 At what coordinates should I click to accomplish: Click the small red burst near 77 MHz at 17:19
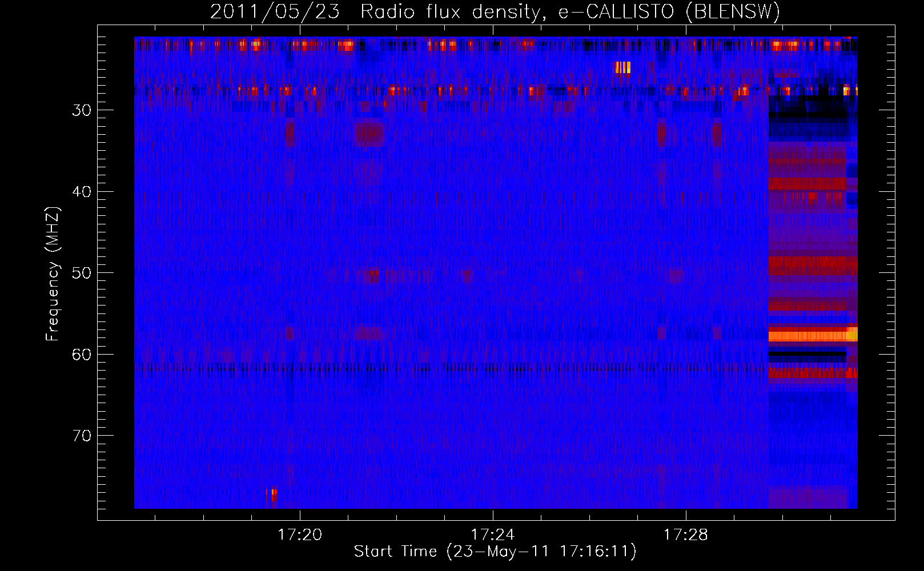coord(272,495)
